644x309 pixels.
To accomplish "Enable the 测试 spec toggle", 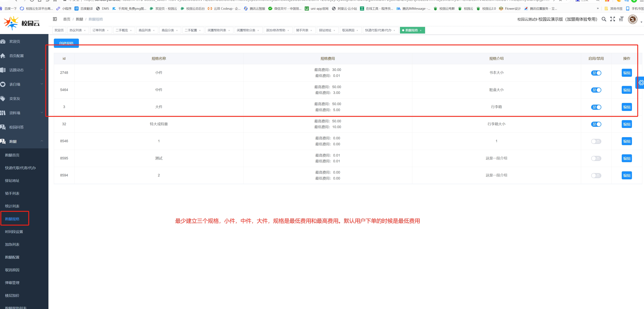I will click(x=596, y=158).
